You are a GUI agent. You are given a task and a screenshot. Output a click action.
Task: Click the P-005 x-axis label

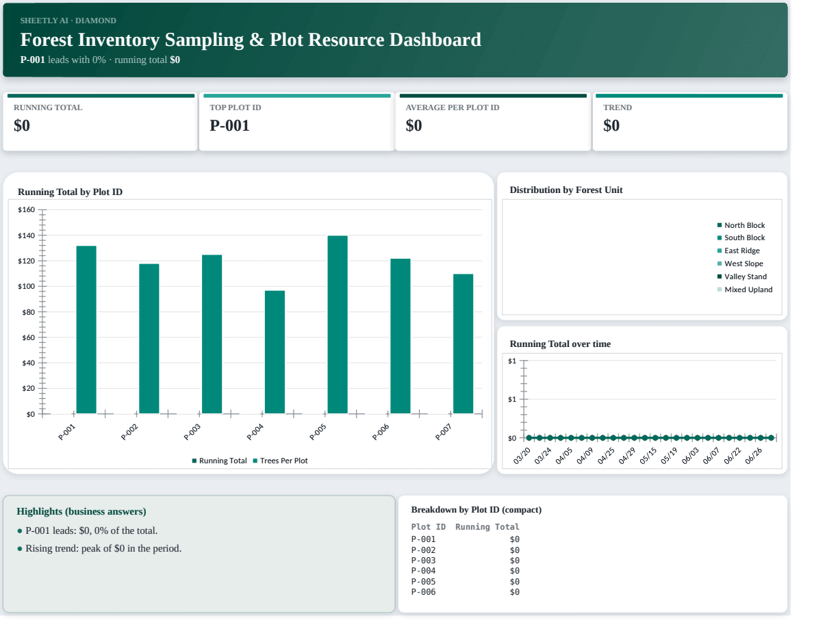coord(318,432)
